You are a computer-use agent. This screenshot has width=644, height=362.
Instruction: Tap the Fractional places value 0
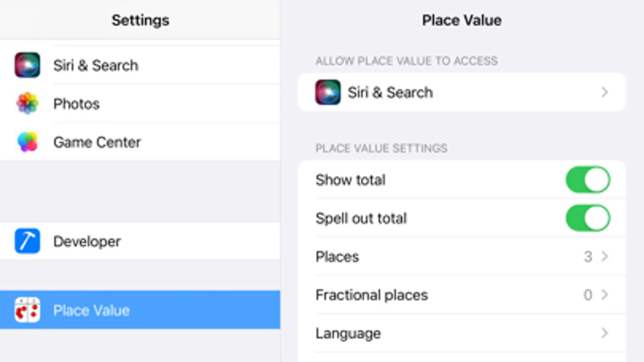[588, 295]
